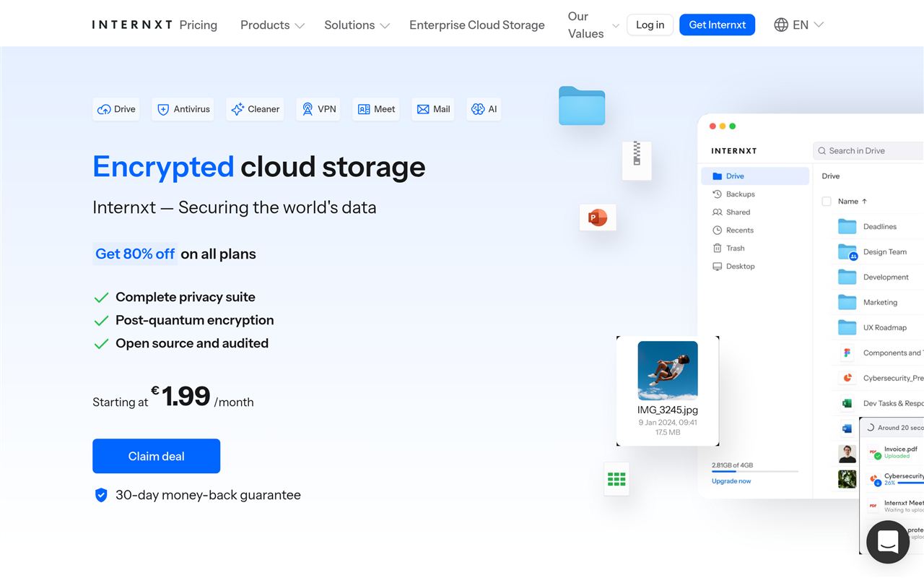This screenshot has height=578, width=924.
Task: Click the Cybersecurity presentation file icon
Action: (x=847, y=378)
